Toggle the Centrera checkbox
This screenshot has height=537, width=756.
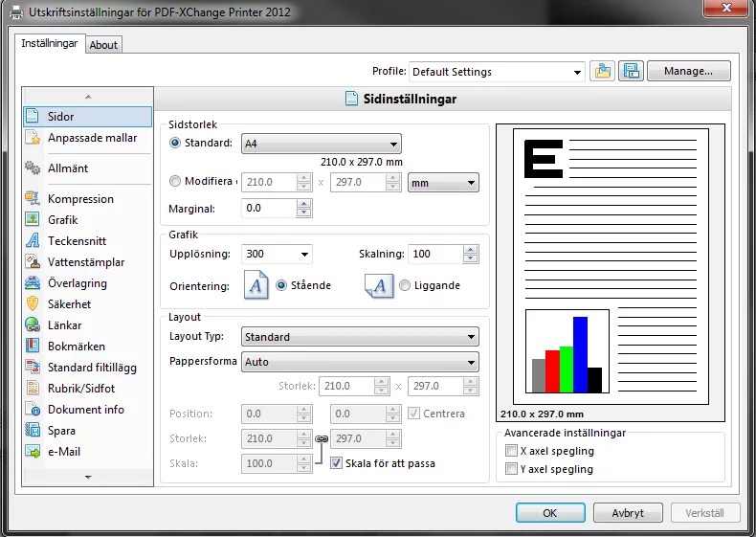413,413
